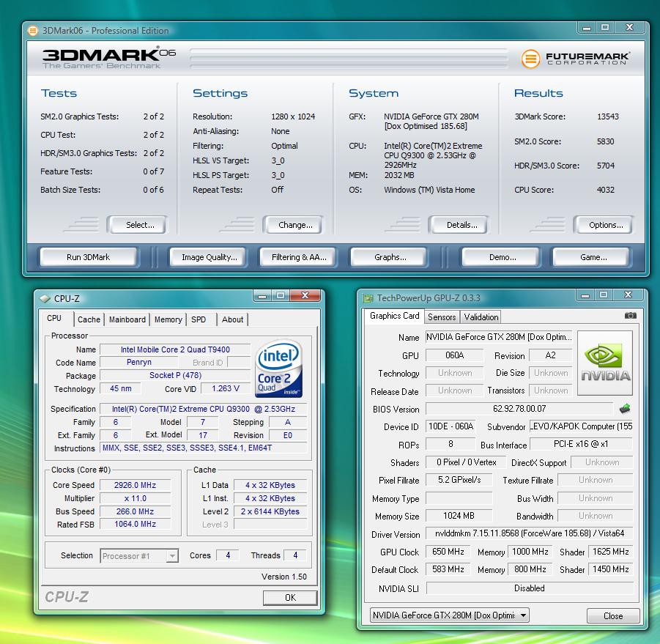660x644 pixels.
Task: Click the Multiplier value x 11.0
Action: coord(135,498)
